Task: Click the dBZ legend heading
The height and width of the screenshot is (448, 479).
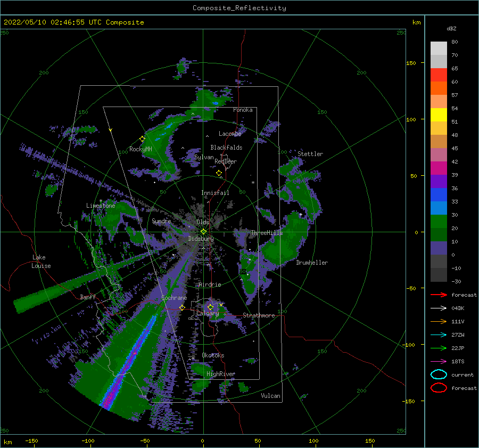Action: (451, 28)
